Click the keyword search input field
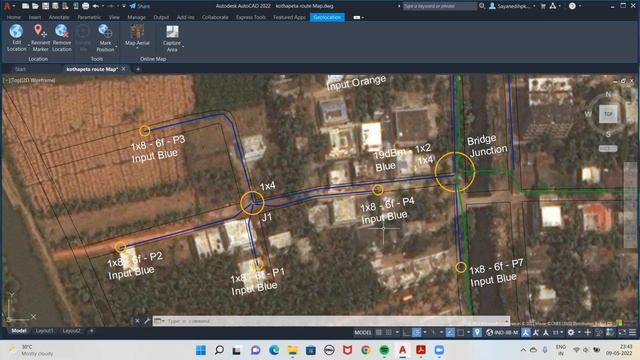Image resolution: width=640 pixels, height=360 pixels. click(x=439, y=6)
